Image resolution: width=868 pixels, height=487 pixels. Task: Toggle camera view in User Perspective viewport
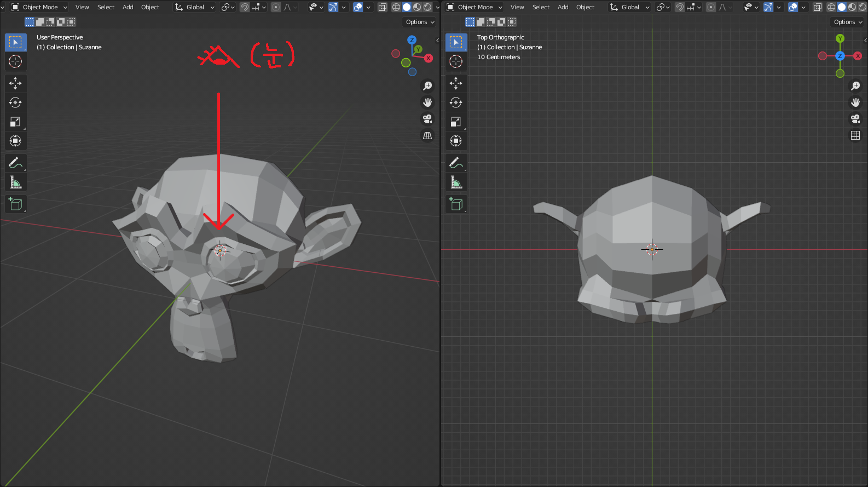click(427, 119)
